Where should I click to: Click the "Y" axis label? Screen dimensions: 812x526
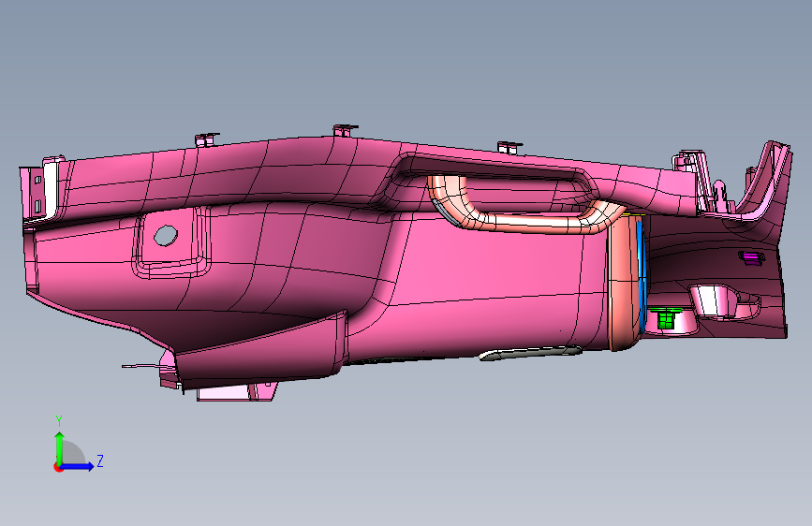pyautogui.click(x=59, y=421)
